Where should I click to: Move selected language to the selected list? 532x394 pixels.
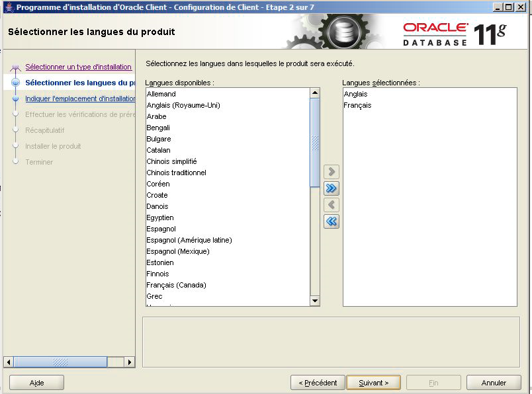[332, 172]
